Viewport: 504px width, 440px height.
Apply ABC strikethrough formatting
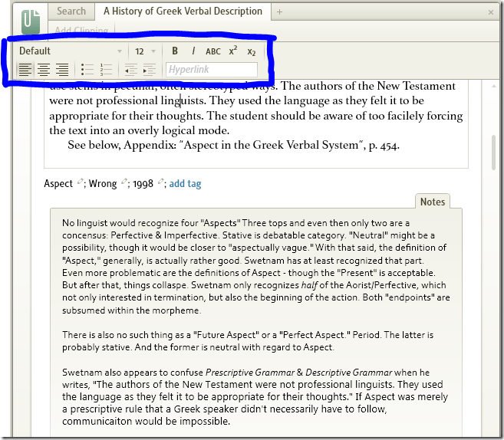tap(213, 51)
